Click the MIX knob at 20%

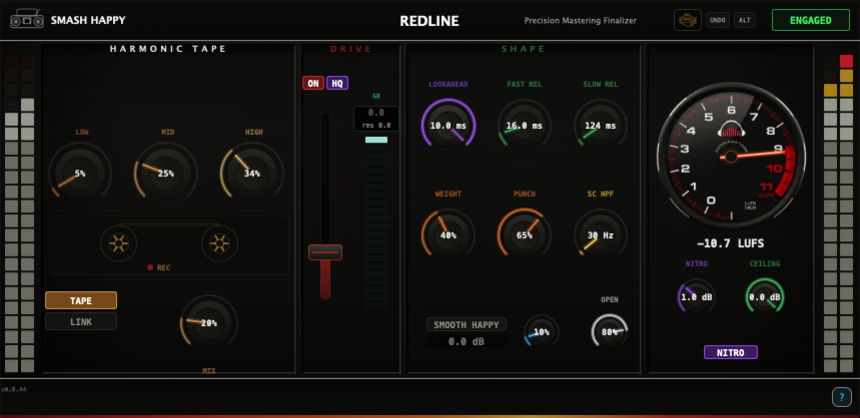(209, 323)
